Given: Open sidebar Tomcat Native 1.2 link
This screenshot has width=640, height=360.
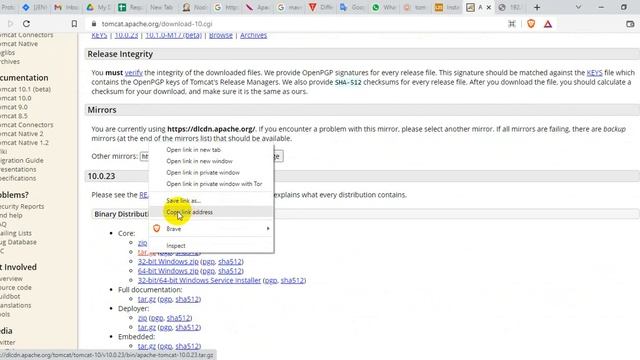Looking at the screenshot, I should click(24, 142).
